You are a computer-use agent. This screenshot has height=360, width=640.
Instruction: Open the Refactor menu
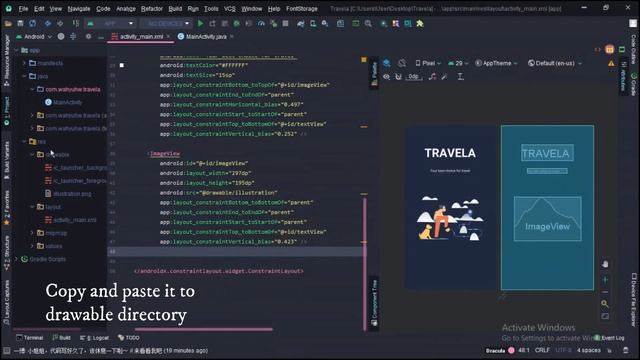[x=152, y=9]
